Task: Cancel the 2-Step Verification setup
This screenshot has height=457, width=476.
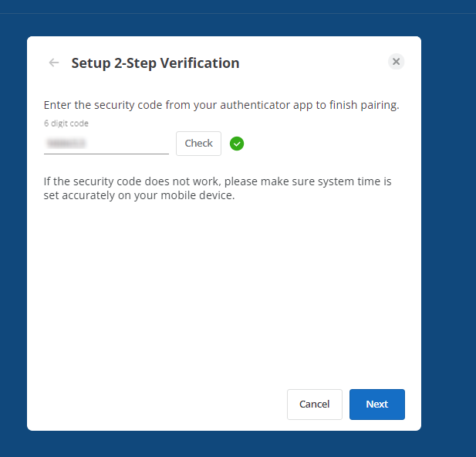Action: [x=315, y=405]
